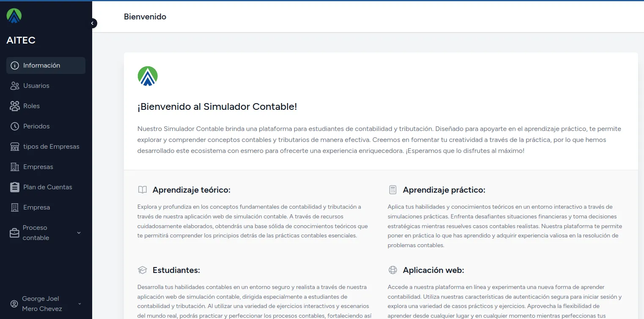Click the user avatar icon at the sidebar bottom

14,304
